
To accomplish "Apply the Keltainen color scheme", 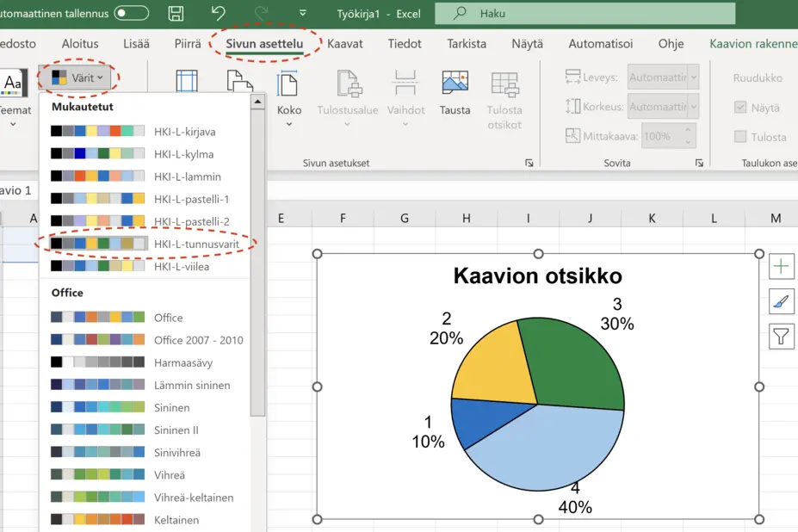I will pos(145,519).
